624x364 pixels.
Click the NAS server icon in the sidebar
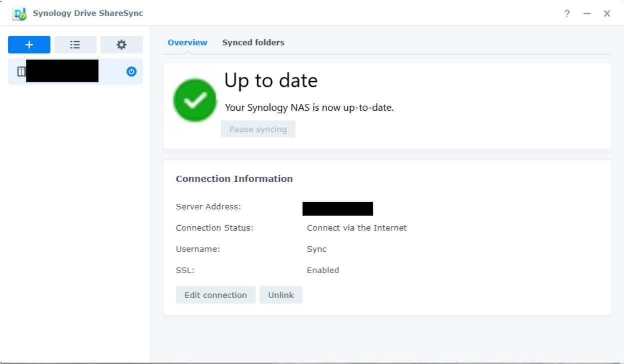pos(20,71)
